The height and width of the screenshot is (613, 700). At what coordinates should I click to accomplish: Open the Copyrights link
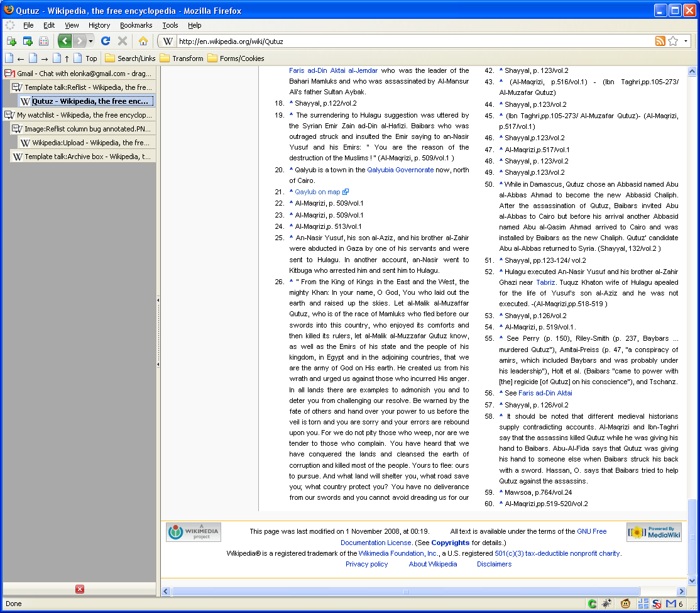pyautogui.click(x=450, y=543)
